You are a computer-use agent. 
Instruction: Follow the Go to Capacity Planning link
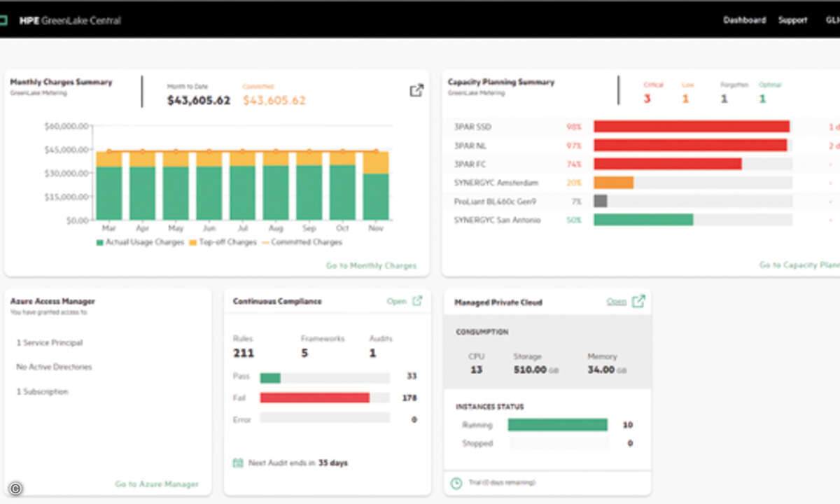point(799,265)
